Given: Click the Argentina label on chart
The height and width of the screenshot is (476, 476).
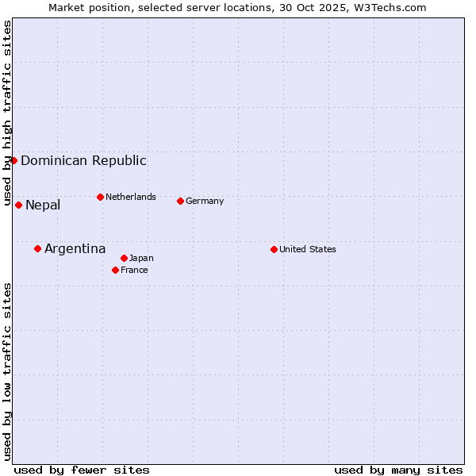Looking at the screenshot, I should point(75,248).
